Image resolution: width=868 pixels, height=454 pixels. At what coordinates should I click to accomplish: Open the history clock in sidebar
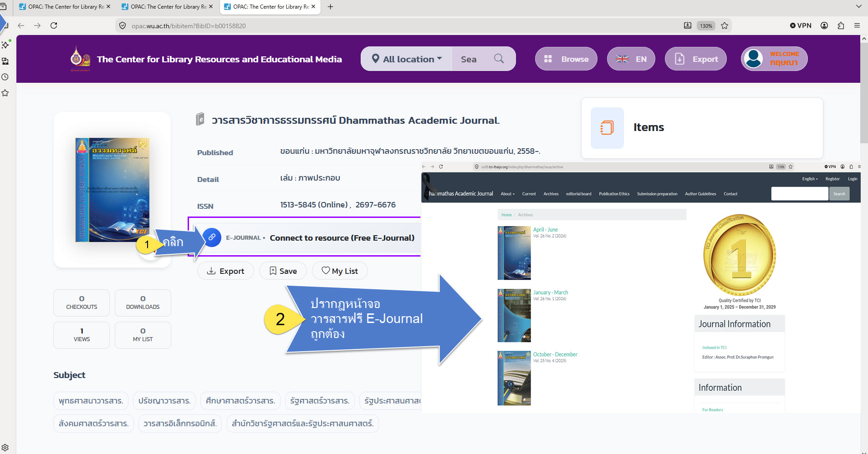point(5,77)
